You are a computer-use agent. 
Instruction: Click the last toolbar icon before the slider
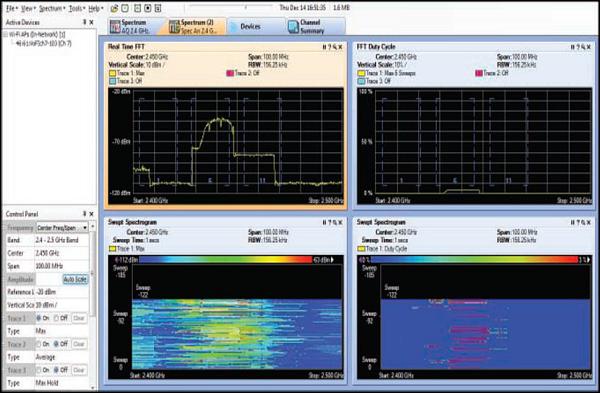click(x=158, y=8)
